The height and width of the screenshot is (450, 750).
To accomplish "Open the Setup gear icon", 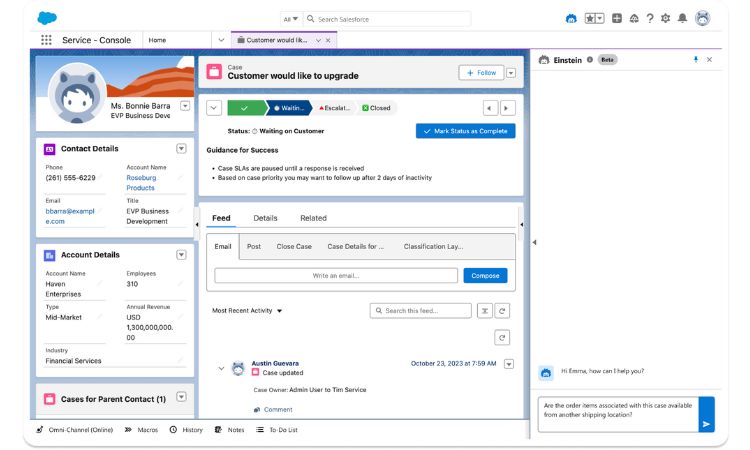I will click(665, 19).
